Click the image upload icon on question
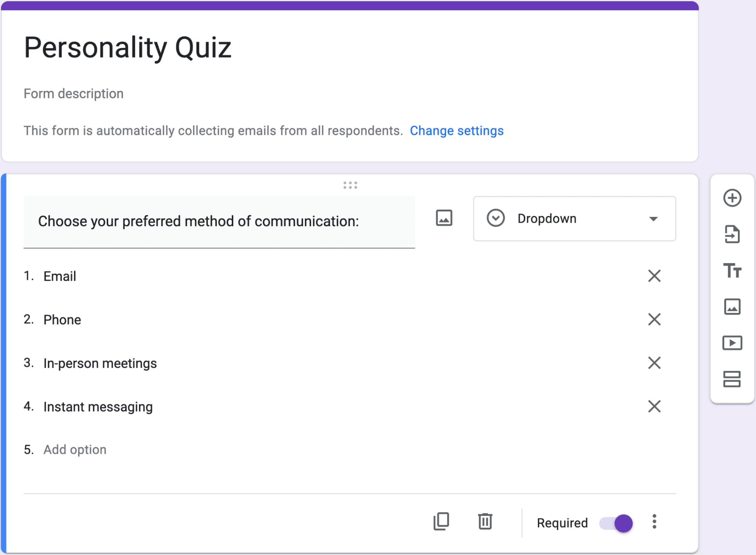 tap(444, 218)
